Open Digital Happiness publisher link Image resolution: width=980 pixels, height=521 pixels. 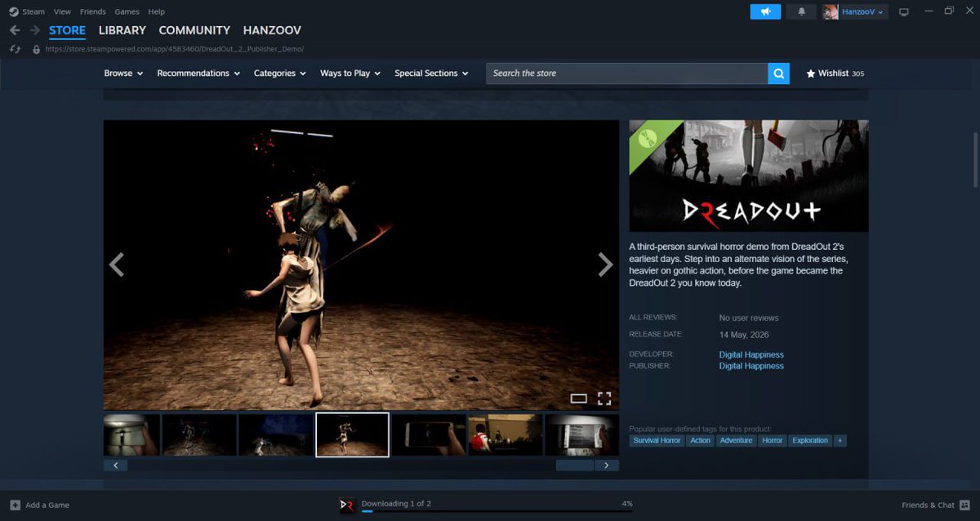point(751,366)
